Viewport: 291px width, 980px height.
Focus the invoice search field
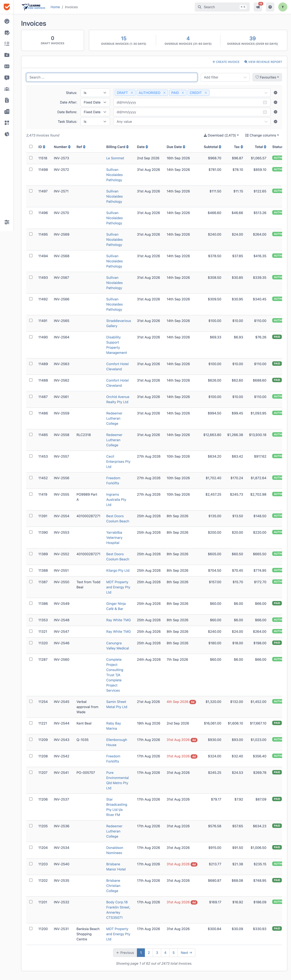point(112,77)
